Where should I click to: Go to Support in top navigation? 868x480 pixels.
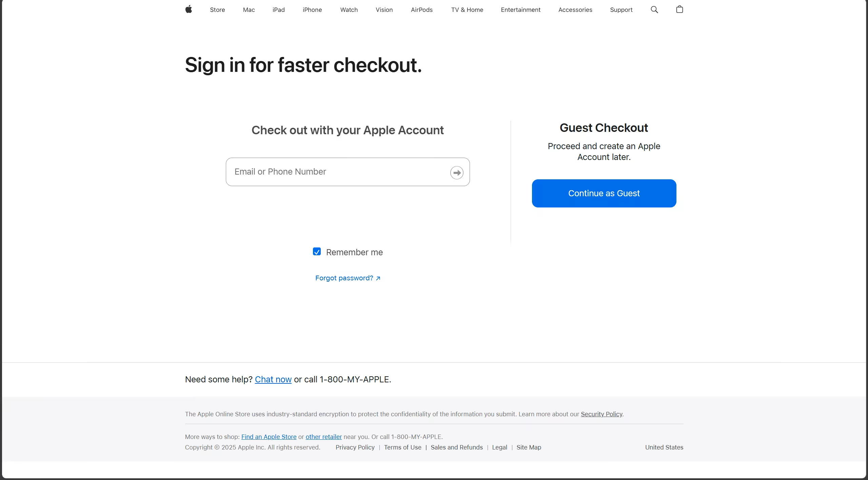621,10
